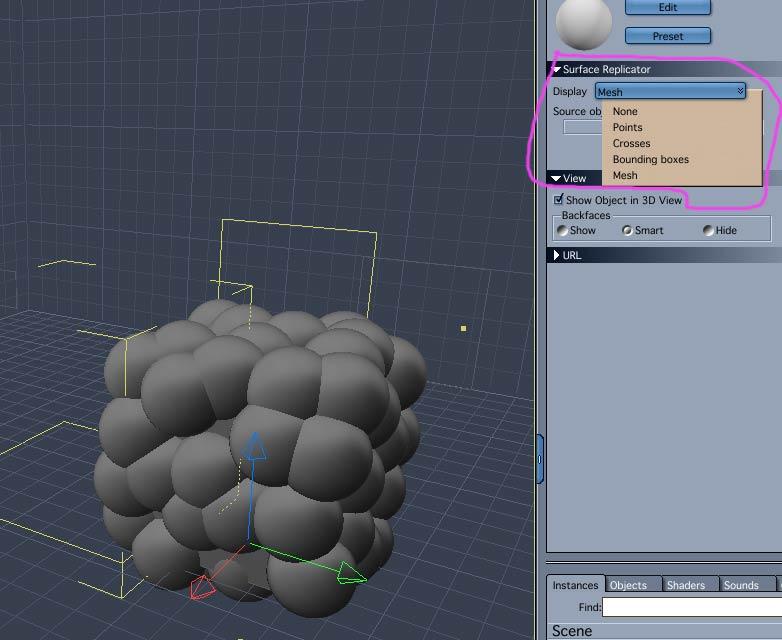
Task: Click the blue Z-axis gizmo arrow
Action: click(x=255, y=445)
